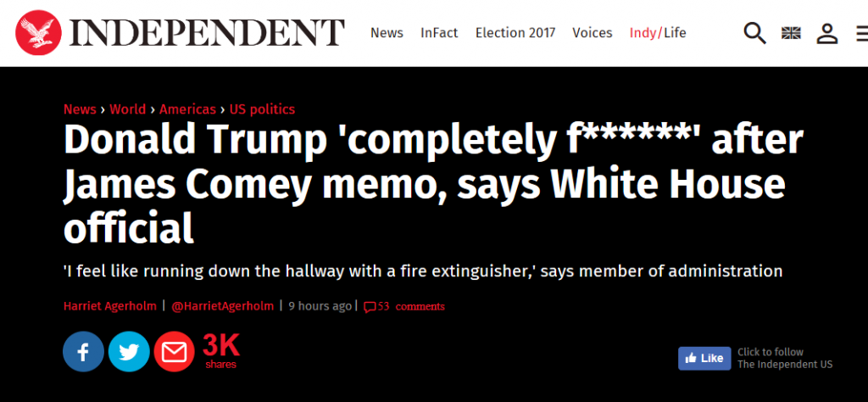The image size is (868, 402).
Task: Go to Election 2017 section
Action: (515, 33)
